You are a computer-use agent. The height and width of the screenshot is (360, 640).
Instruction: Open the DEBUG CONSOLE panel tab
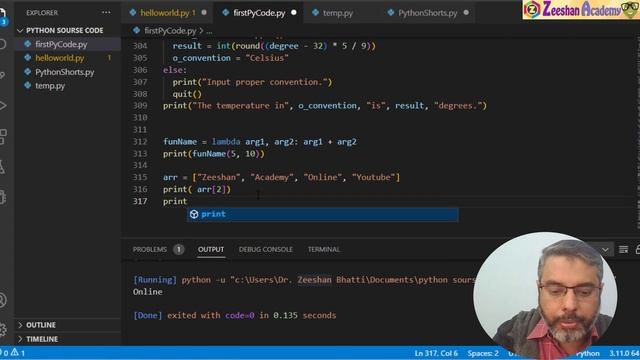[x=266, y=249]
